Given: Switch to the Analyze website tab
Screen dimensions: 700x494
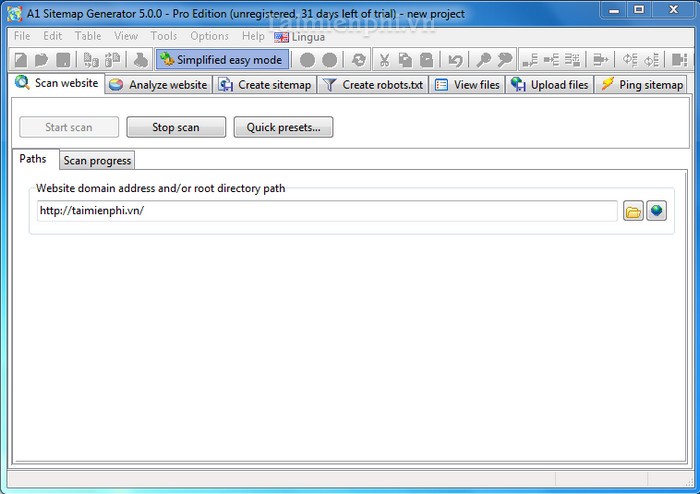Looking at the screenshot, I should coord(158,85).
